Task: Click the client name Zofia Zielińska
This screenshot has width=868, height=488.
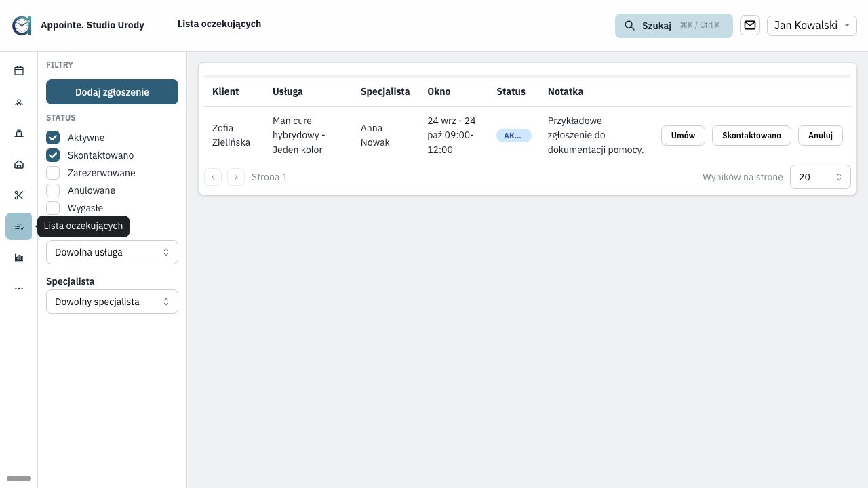Action: click(x=231, y=136)
